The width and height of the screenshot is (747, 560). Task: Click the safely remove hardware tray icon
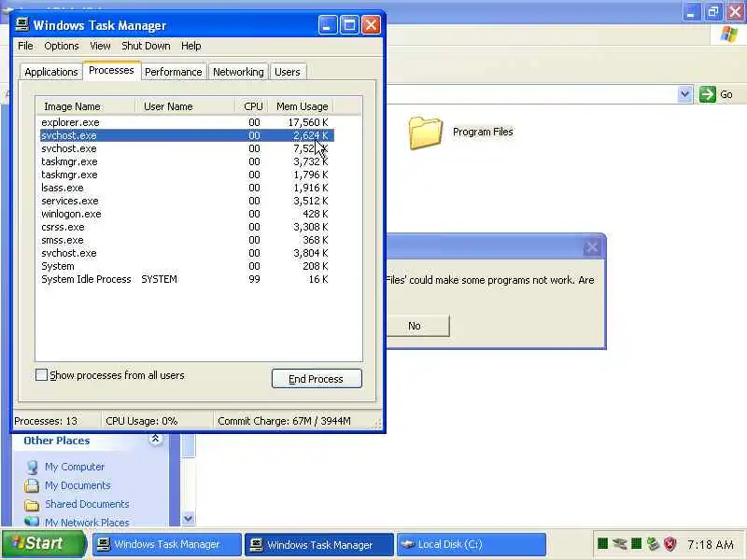pyautogui.click(x=653, y=543)
